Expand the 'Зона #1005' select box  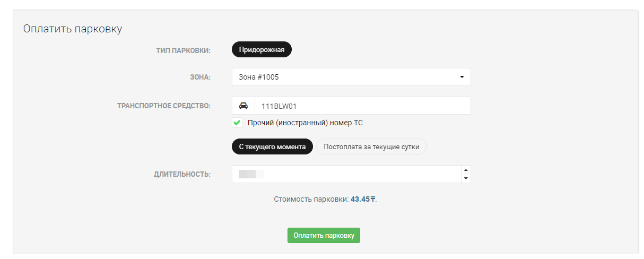(351, 77)
